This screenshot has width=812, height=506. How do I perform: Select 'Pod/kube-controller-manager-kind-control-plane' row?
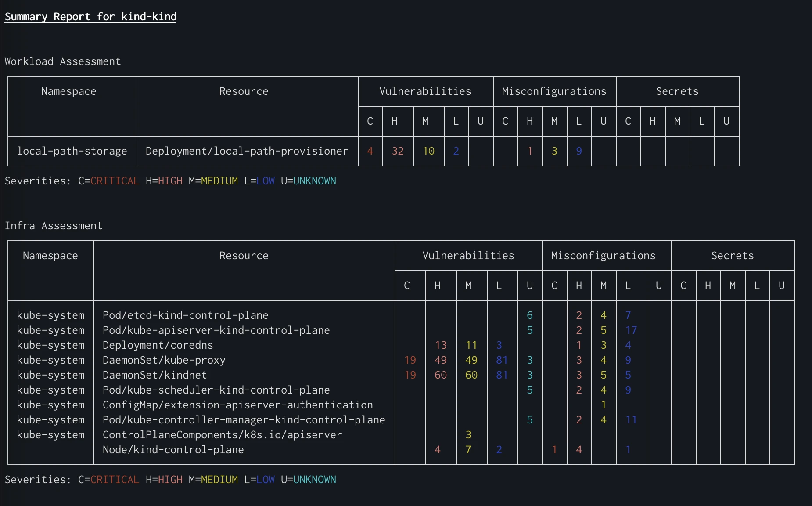point(244,420)
